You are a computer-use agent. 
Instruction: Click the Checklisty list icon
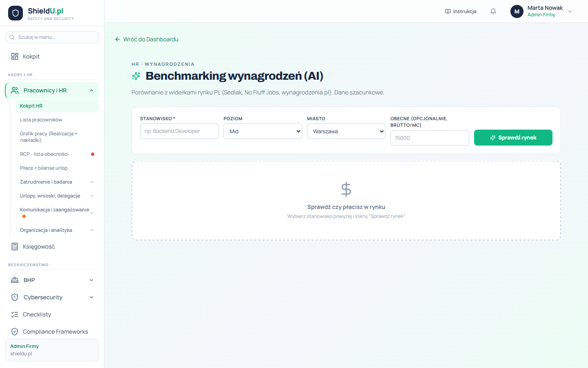[15, 314]
